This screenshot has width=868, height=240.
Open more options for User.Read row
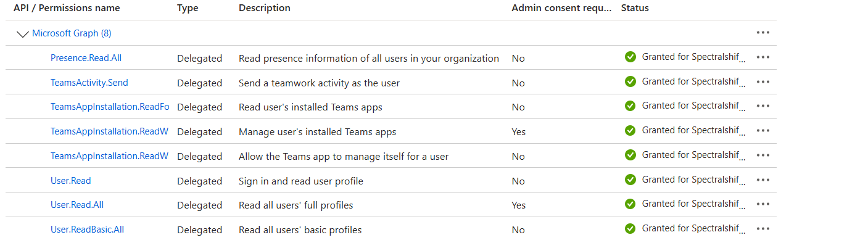(763, 180)
